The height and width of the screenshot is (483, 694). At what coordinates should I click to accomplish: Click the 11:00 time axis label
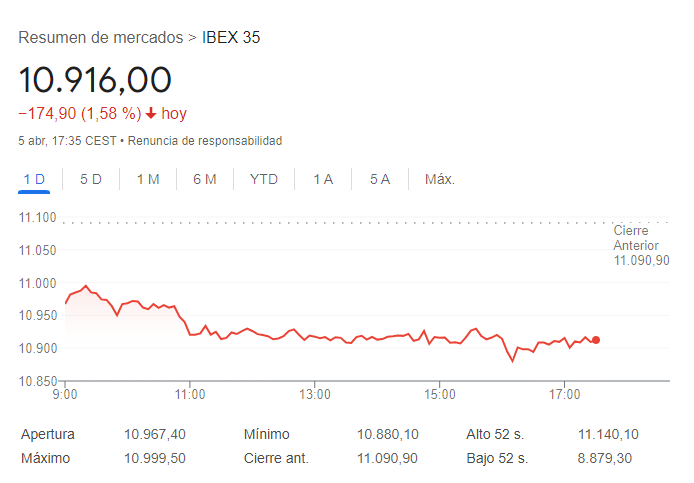coord(189,395)
